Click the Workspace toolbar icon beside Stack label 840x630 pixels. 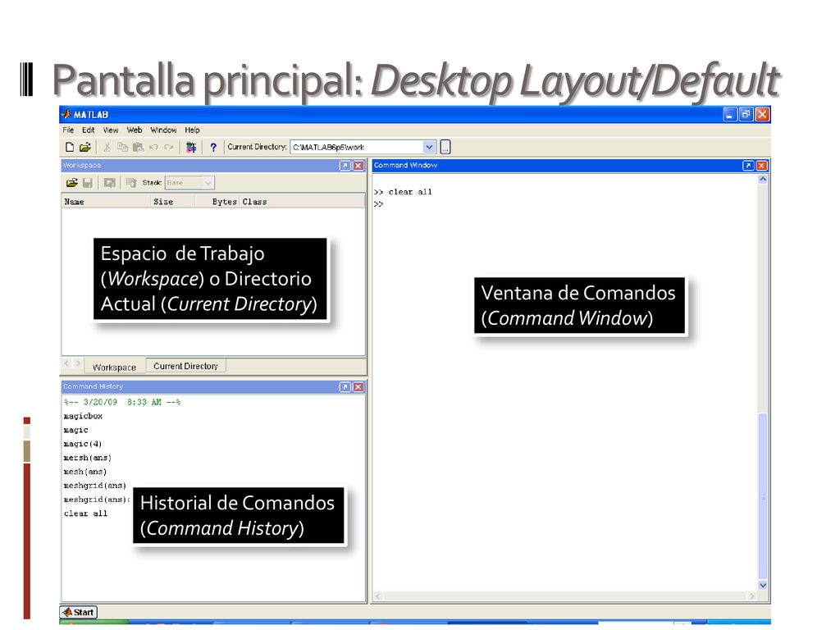[x=131, y=183]
